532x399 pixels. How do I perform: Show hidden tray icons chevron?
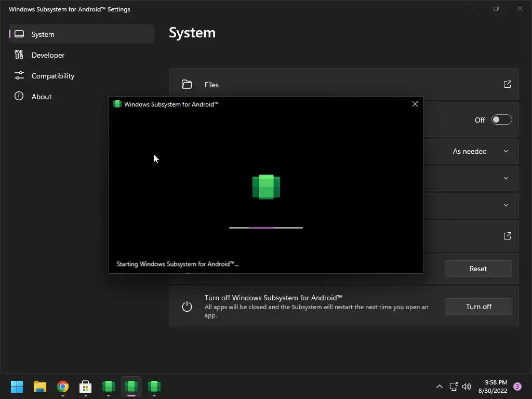(x=439, y=387)
